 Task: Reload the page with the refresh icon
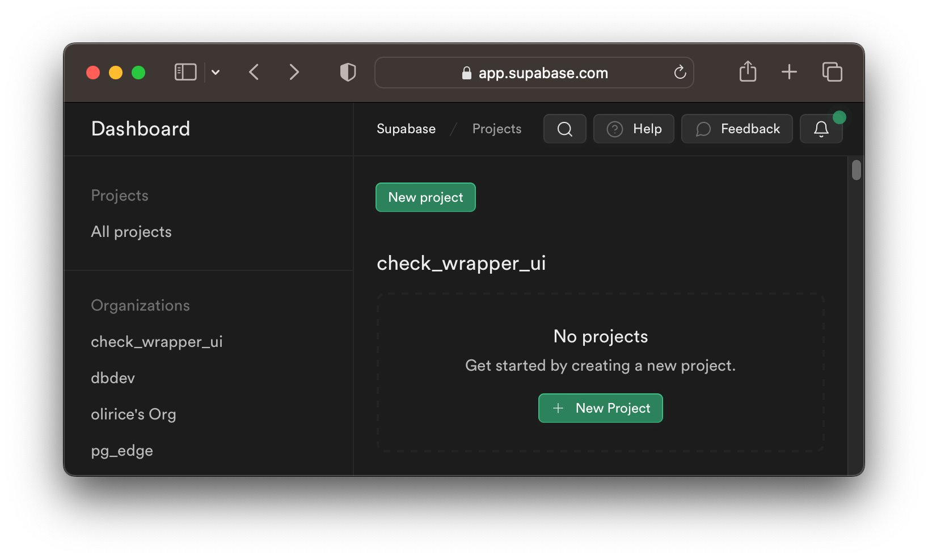[680, 73]
